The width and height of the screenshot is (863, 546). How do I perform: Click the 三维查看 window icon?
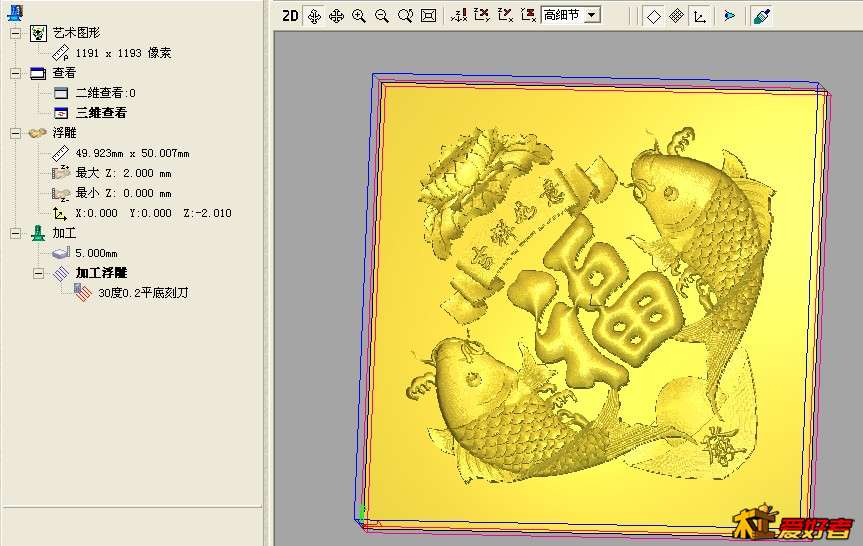pos(61,113)
